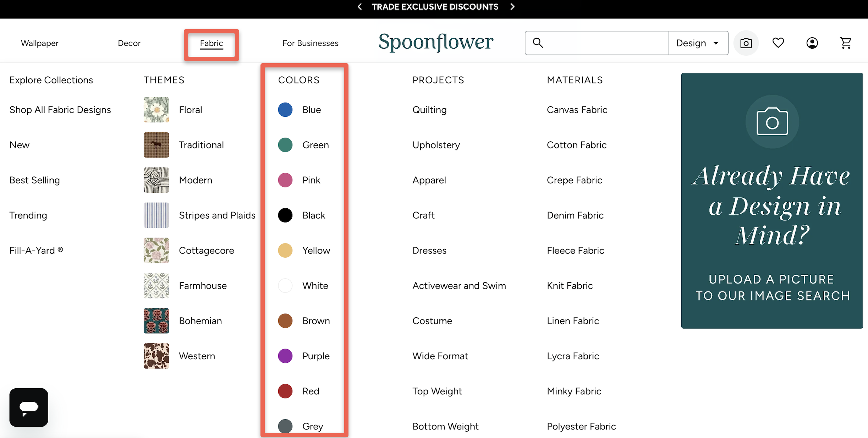Open the Wallpaper menu
The height and width of the screenshot is (438, 868).
40,43
